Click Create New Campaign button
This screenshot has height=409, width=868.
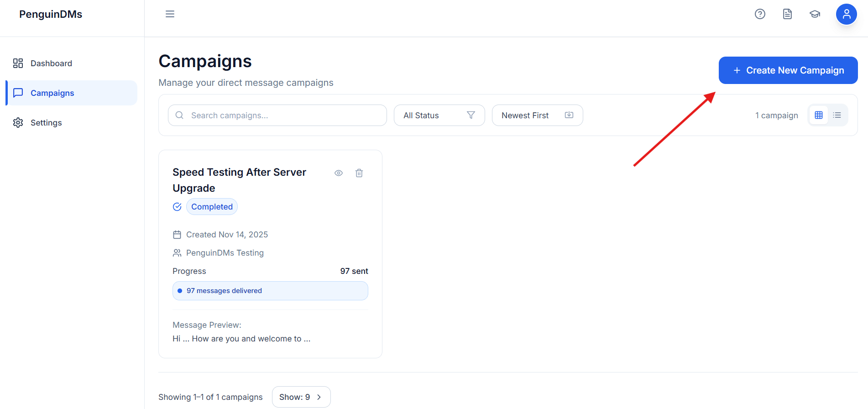click(x=788, y=70)
